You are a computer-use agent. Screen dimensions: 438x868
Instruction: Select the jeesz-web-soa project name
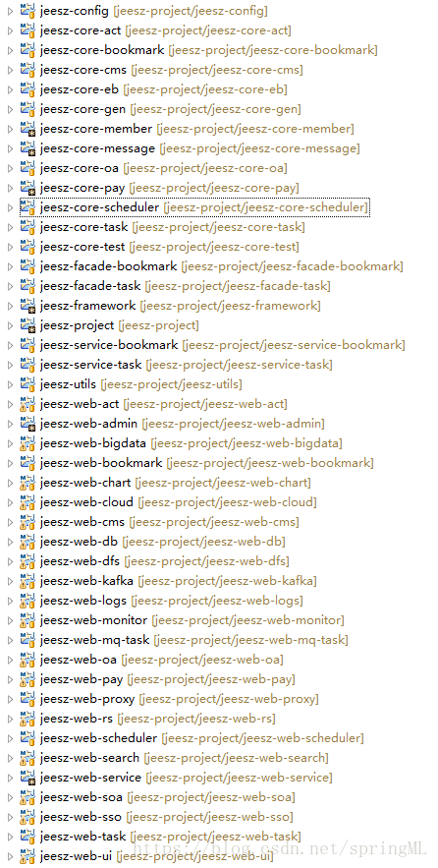[x=82, y=796]
